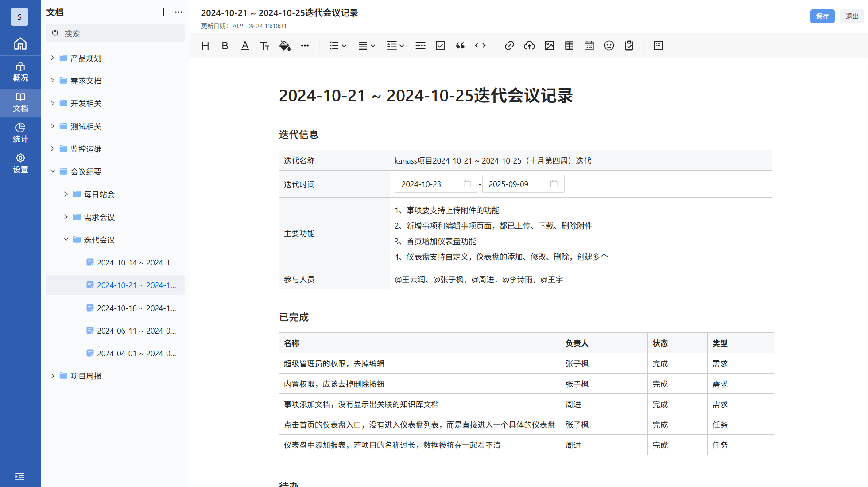Open the bullet list dropdown
Viewport: 868px width, 487px height.
click(337, 46)
